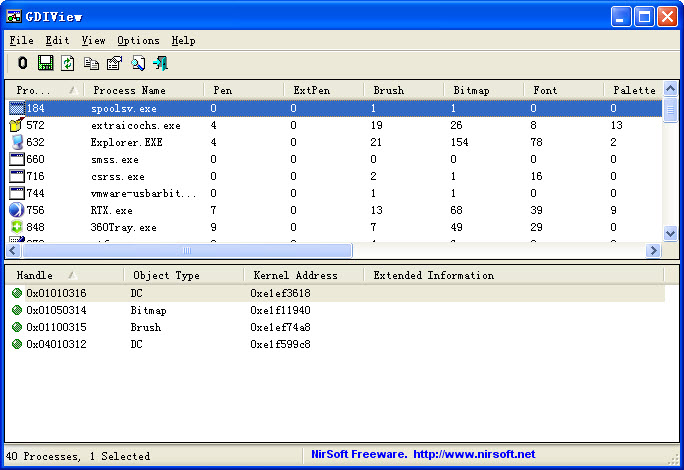Click the icon of process 572 extraicochs.exe

(17, 125)
